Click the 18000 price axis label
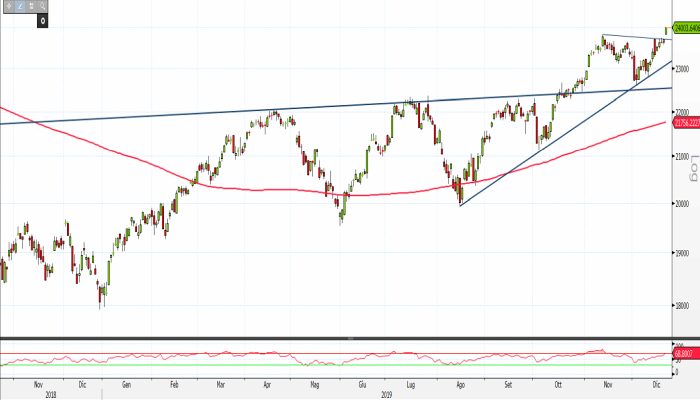 click(x=682, y=306)
